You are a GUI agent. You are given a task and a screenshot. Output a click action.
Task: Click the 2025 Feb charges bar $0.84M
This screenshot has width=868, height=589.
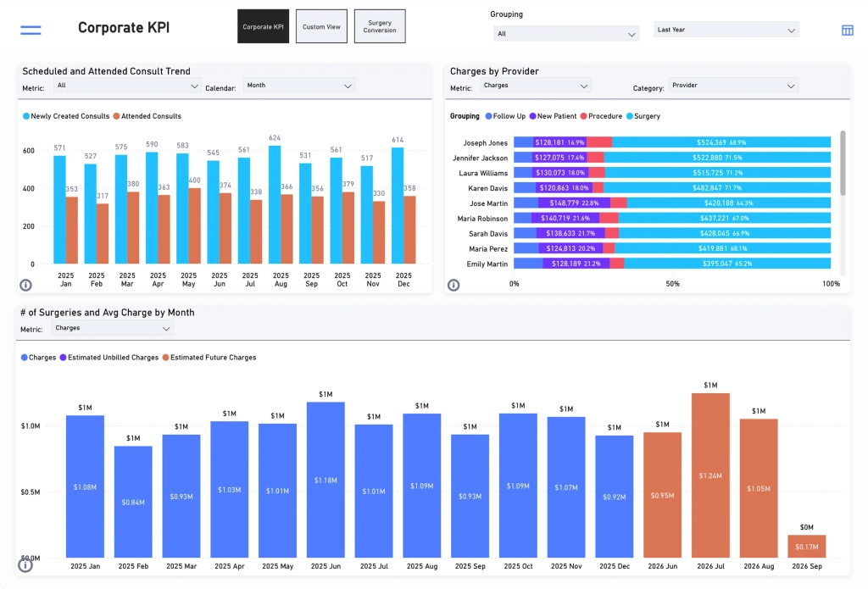coord(133,502)
